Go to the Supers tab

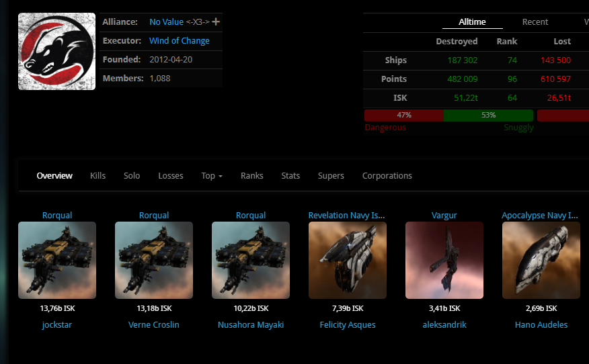pos(331,176)
